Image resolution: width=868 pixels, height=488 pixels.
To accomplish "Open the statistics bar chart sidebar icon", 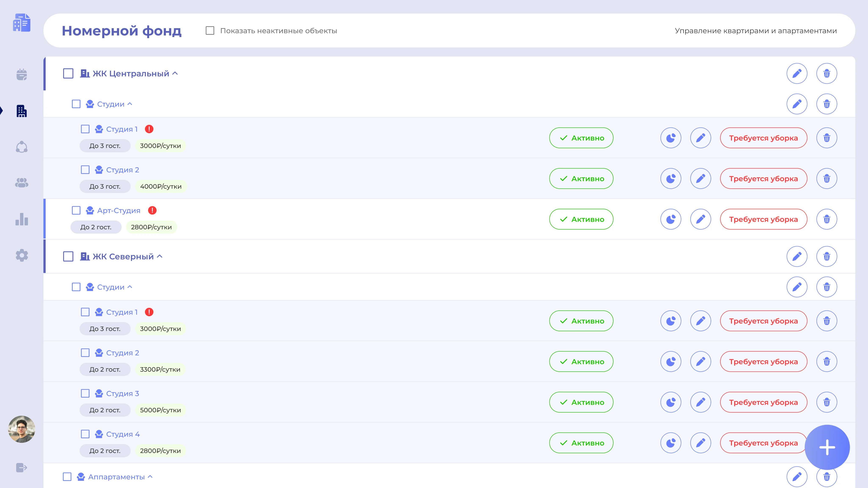I will pyautogui.click(x=22, y=219).
